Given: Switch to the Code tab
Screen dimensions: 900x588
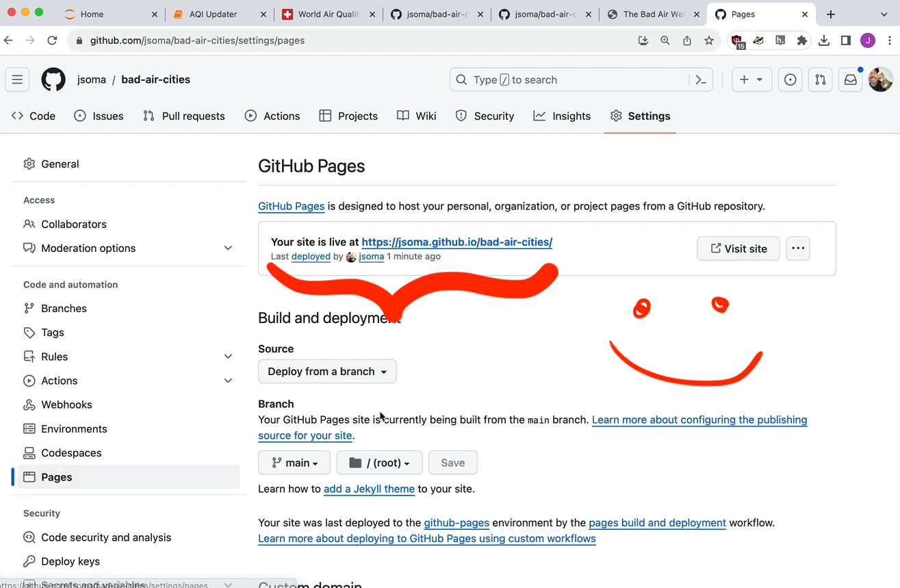Looking at the screenshot, I should (x=34, y=116).
